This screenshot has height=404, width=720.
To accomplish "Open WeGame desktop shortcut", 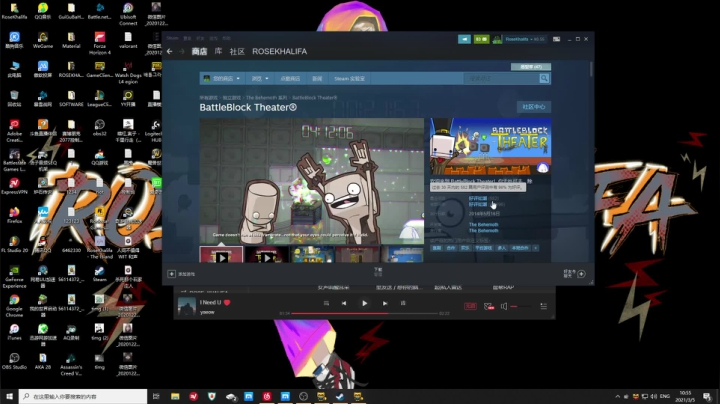I will [x=43, y=40].
